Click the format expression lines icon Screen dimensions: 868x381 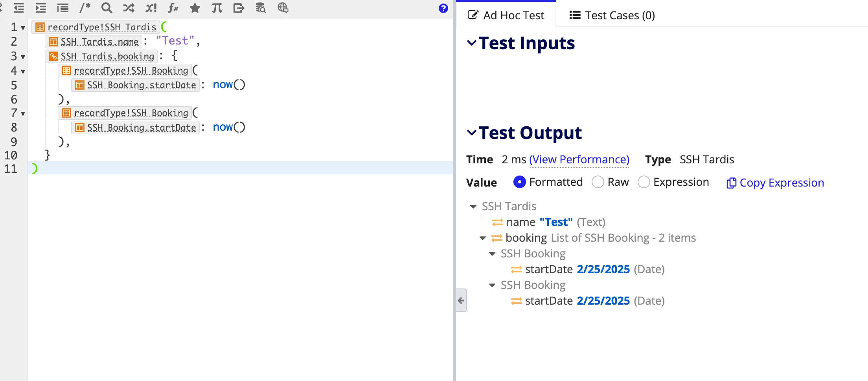63,8
